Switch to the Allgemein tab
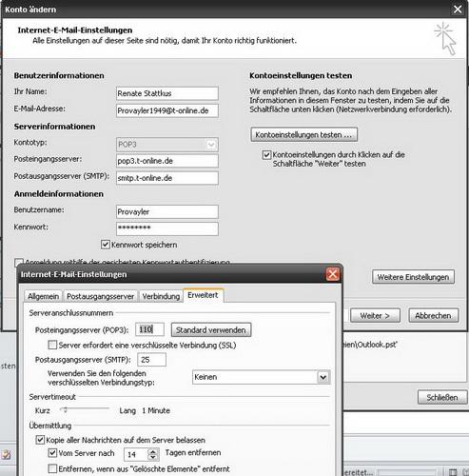469x476 pixels. click(44, 296)
